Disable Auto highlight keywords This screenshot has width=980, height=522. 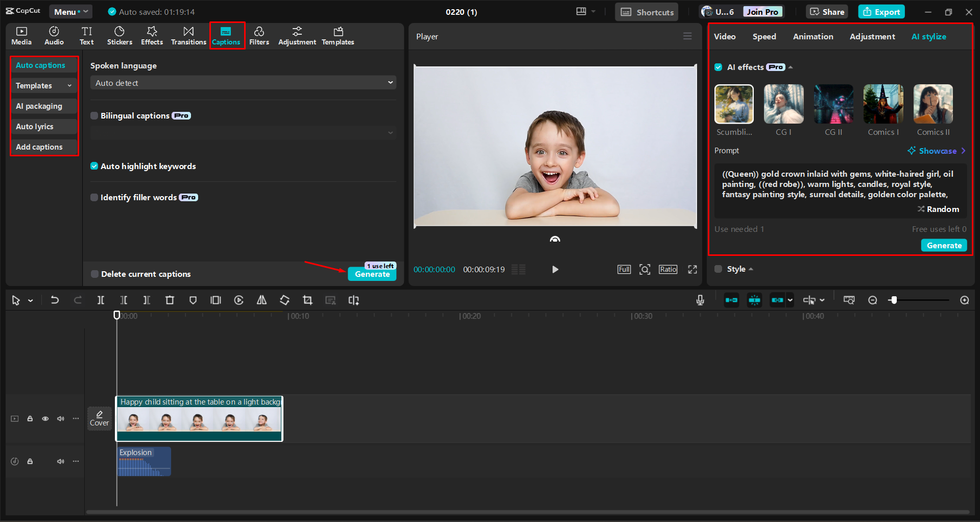pos(94,166)
